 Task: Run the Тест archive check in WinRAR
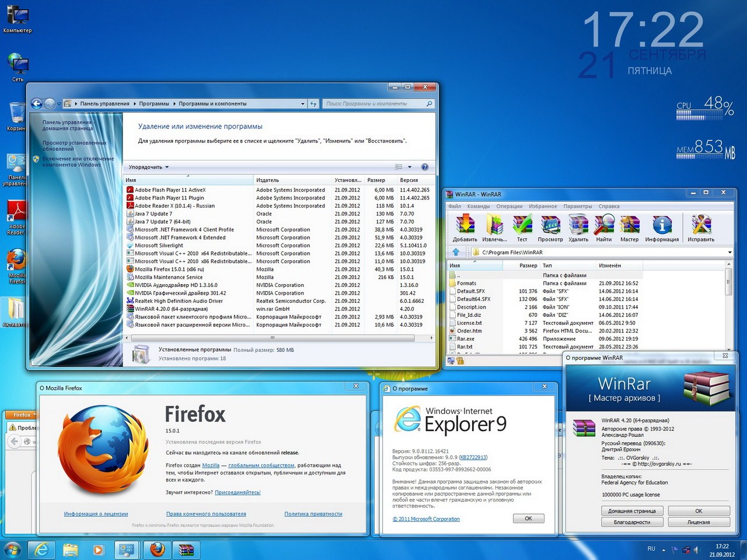coord(522,228)
